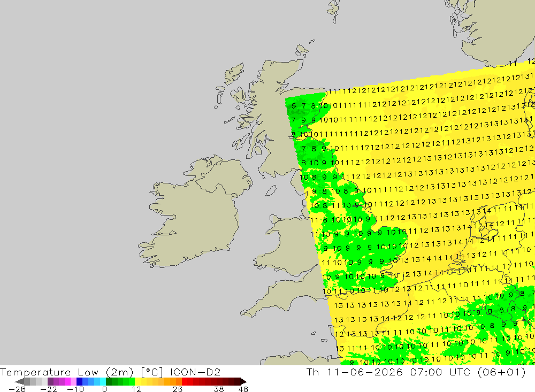Click the '-28' legend scale label

[17, 389]
